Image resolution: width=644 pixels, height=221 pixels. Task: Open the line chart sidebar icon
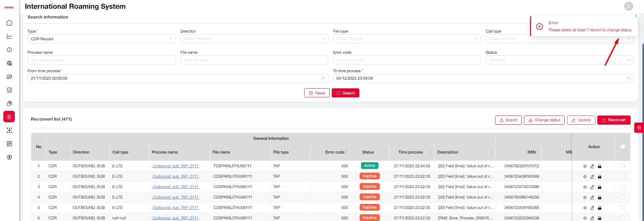pos(9,36)
